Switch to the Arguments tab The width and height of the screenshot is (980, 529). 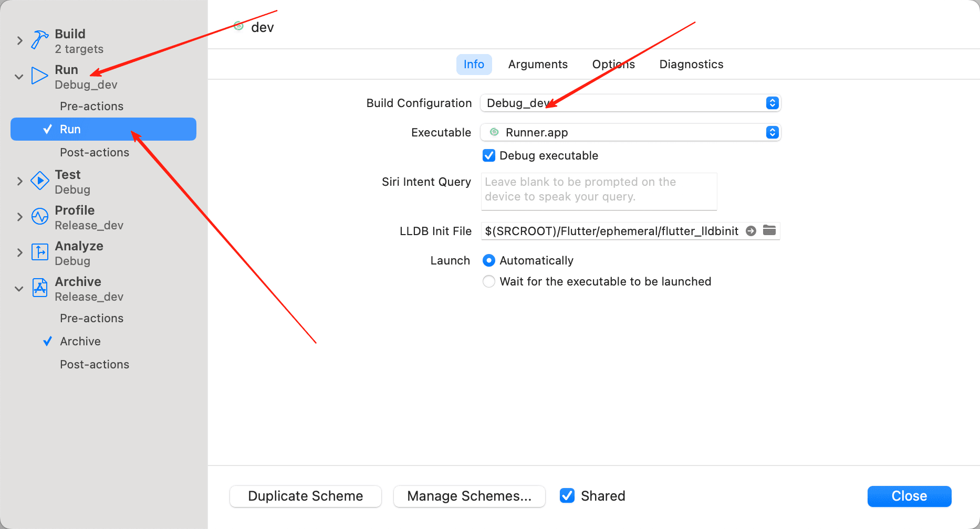538,64
